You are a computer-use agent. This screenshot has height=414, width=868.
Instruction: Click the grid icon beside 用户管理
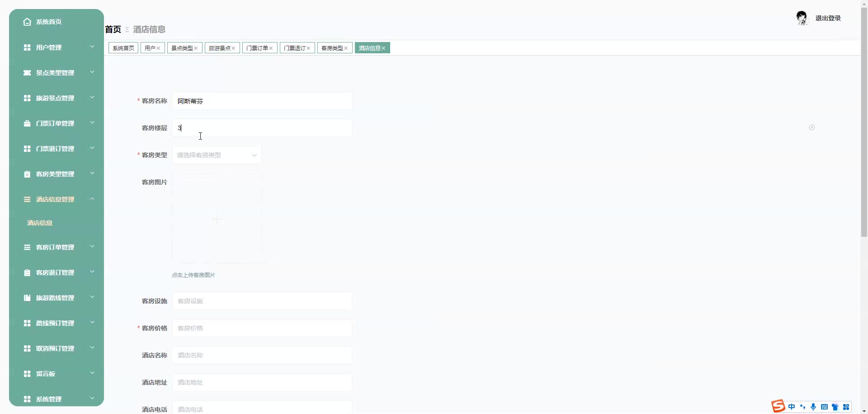(27, 47)
